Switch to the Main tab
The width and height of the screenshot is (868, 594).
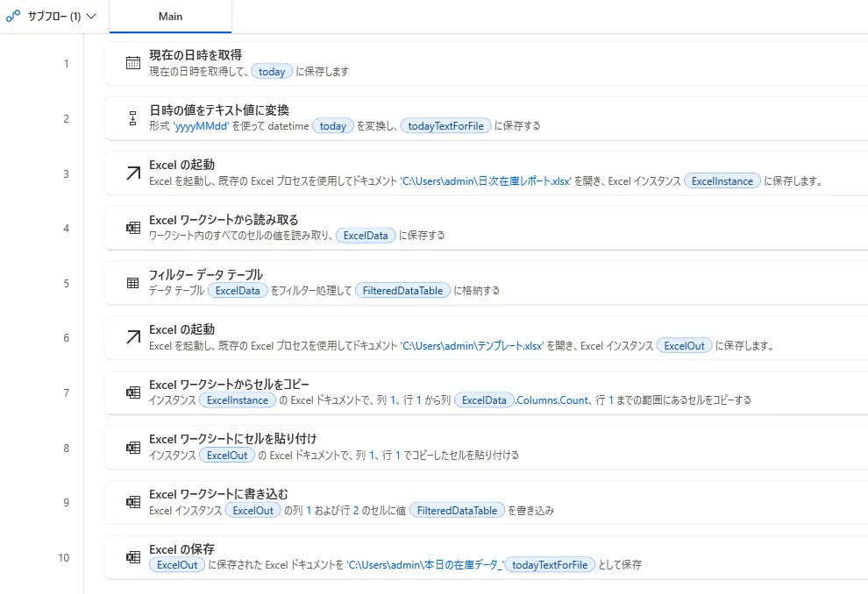(171, 17)
